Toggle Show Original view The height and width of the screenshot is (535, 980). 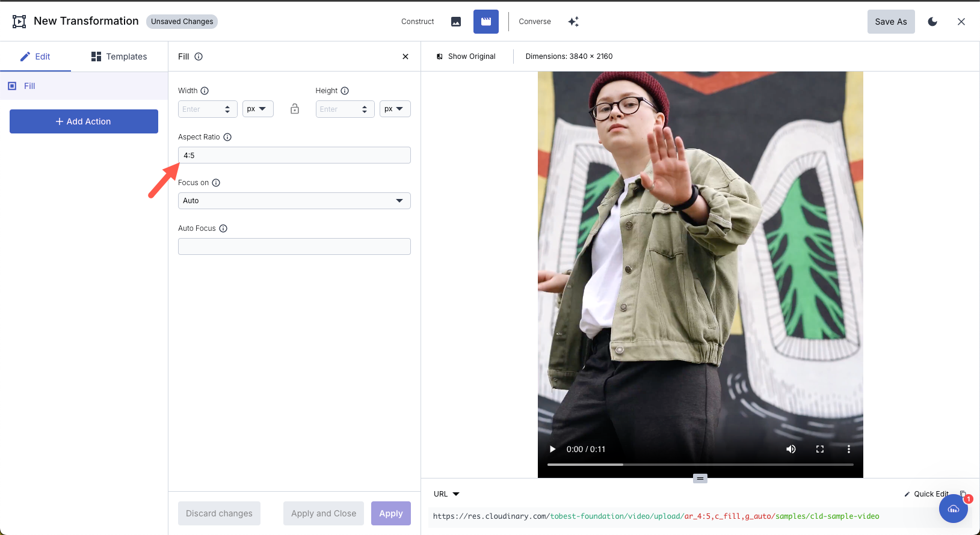click(x=466, y=57)
